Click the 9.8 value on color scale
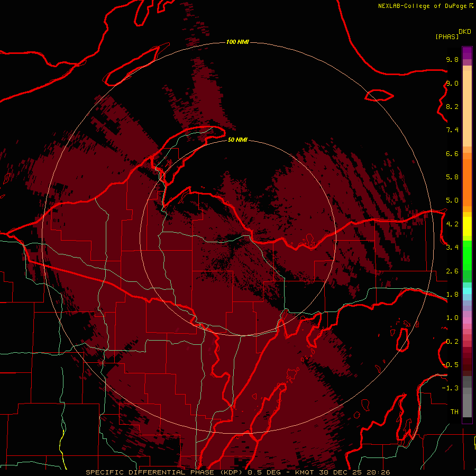This screenshot has width=476, height=476. (x=452, y=59)
